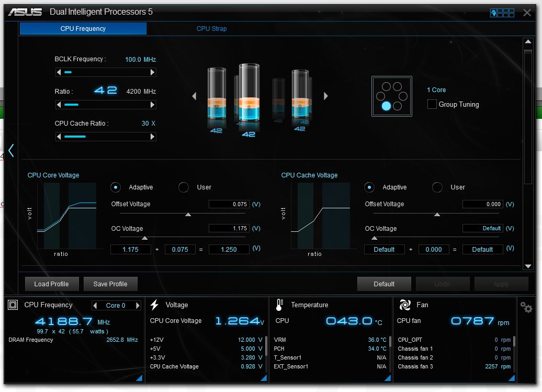The image size is (542, 392).
Task: Select the right core cylinder showing 42
Action: [x=300, y=94]
